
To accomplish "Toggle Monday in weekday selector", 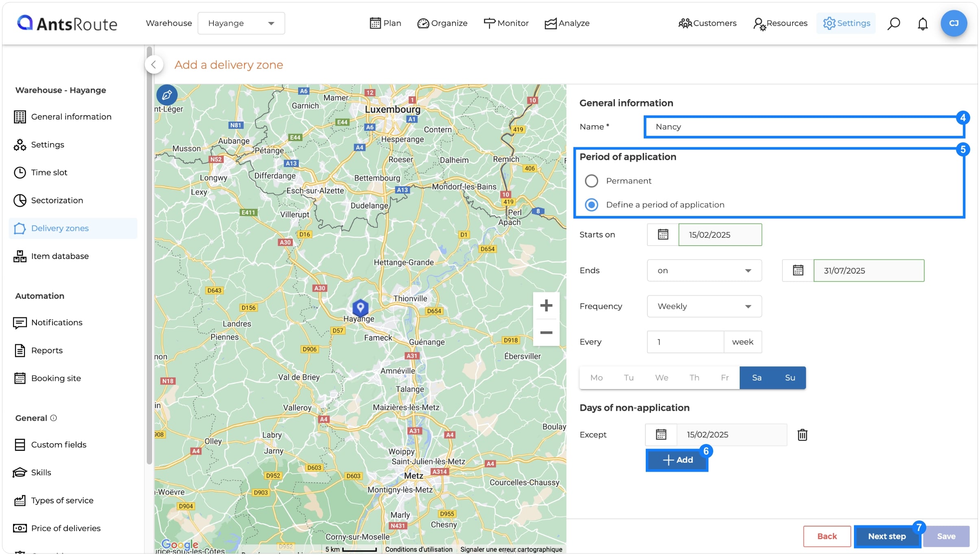I will (596, 378).
